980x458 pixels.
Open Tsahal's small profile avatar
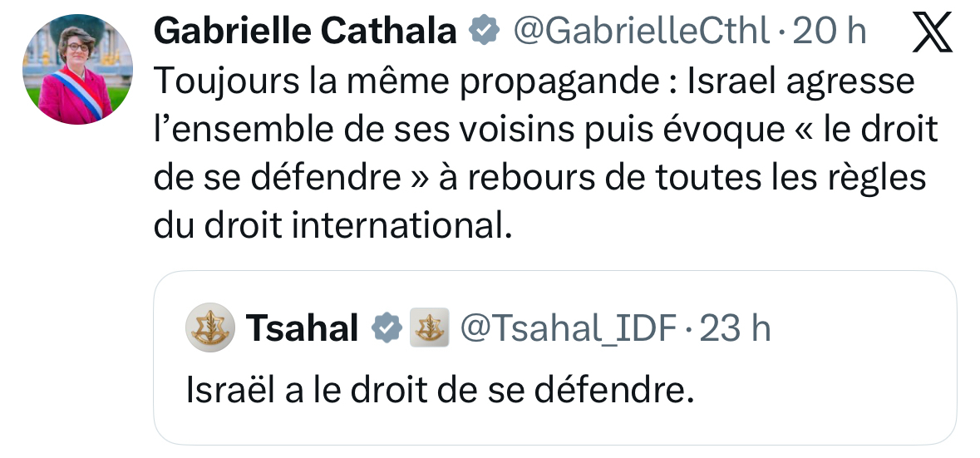tap(209, 329)
